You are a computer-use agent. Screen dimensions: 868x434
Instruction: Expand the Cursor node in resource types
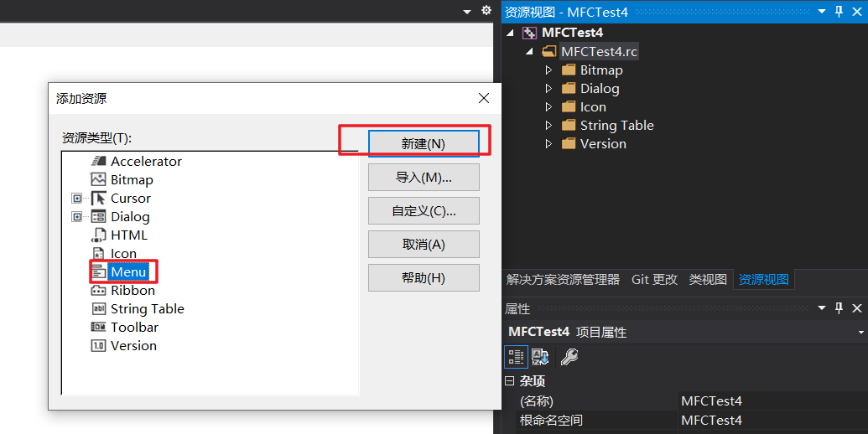pos(77,198)
